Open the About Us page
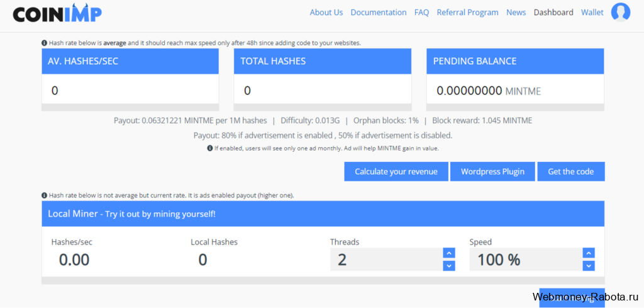This screenshot has width=644, height=308. (326, 13)
